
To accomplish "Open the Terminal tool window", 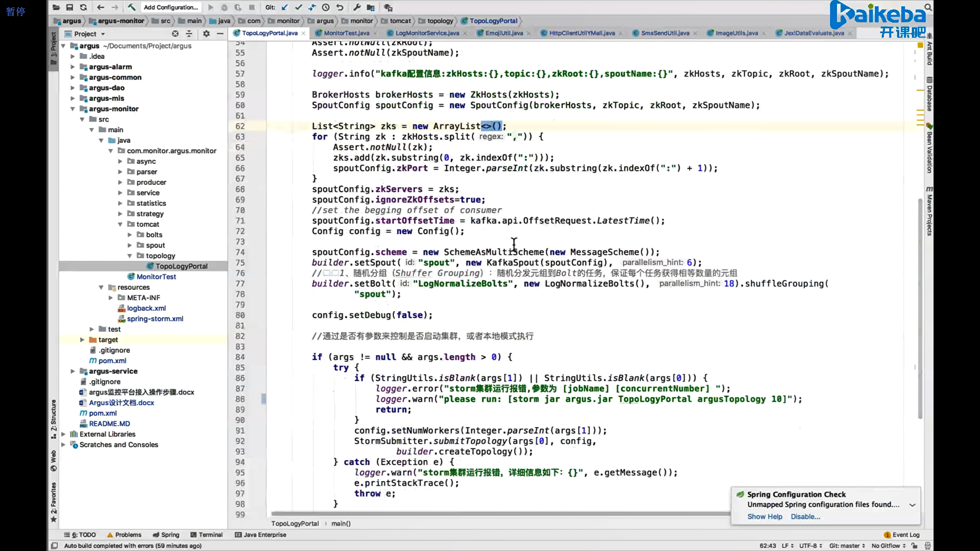I will (x=207, y=535).
